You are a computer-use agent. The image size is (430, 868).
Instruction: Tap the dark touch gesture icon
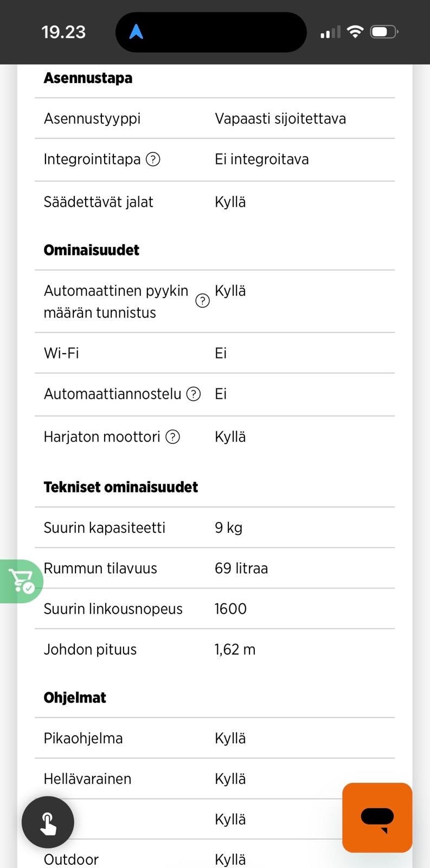[48, 821]
